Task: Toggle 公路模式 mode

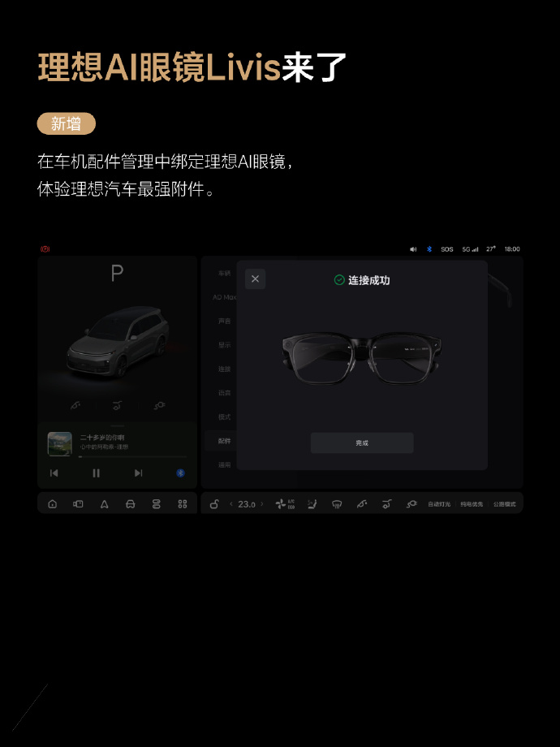Action: 504,504
